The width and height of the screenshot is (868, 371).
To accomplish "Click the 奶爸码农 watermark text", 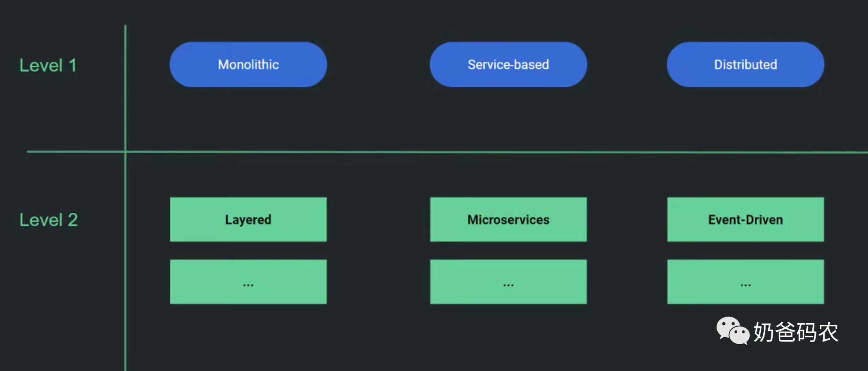I will click(796, 332).
